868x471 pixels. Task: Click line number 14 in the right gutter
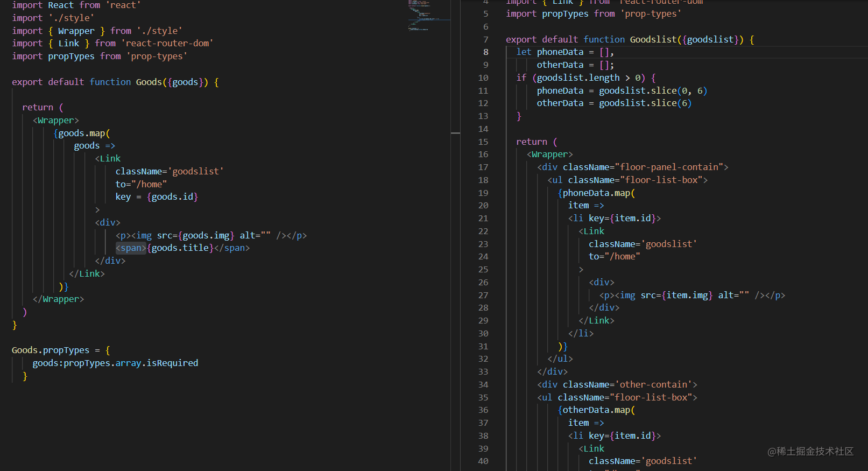[x=483, y=129]
